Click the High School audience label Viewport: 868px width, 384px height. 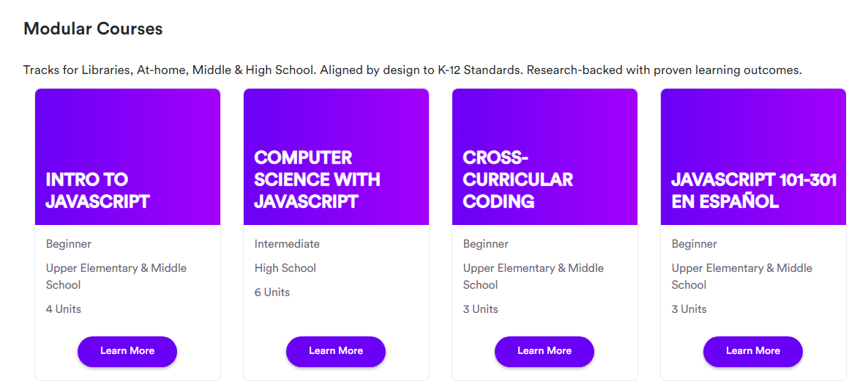tap(285, 268)
